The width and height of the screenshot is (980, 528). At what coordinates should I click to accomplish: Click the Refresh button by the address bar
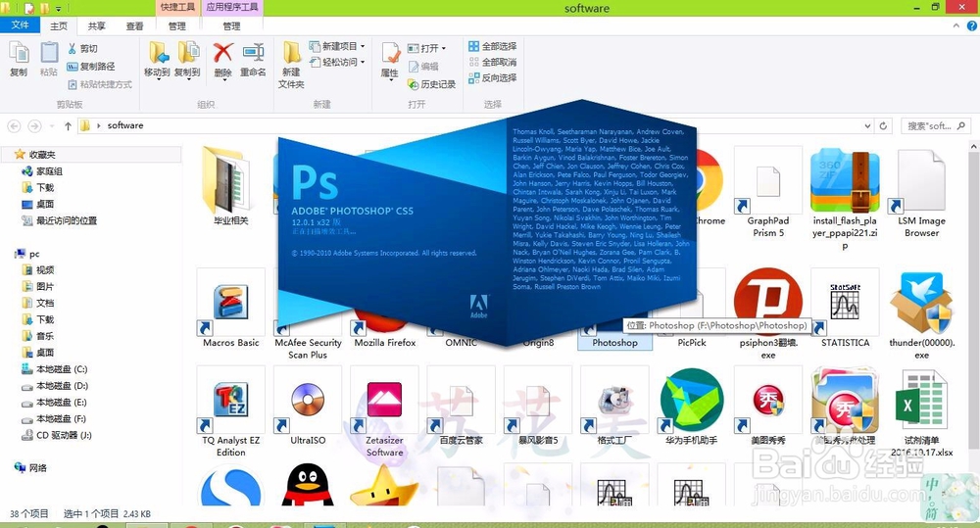(883, 125)
